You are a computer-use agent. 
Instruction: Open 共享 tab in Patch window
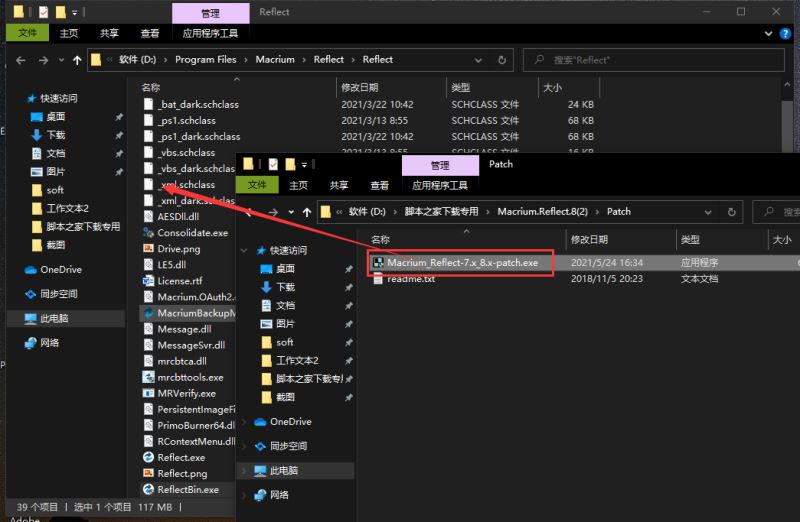(x=339, y=185)
